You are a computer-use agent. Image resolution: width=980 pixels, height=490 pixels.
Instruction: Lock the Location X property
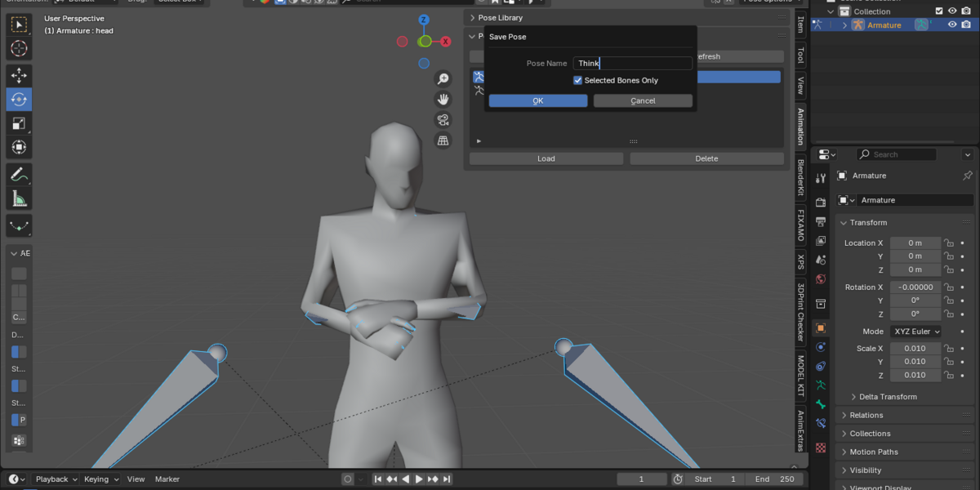(x=949, y=243)
